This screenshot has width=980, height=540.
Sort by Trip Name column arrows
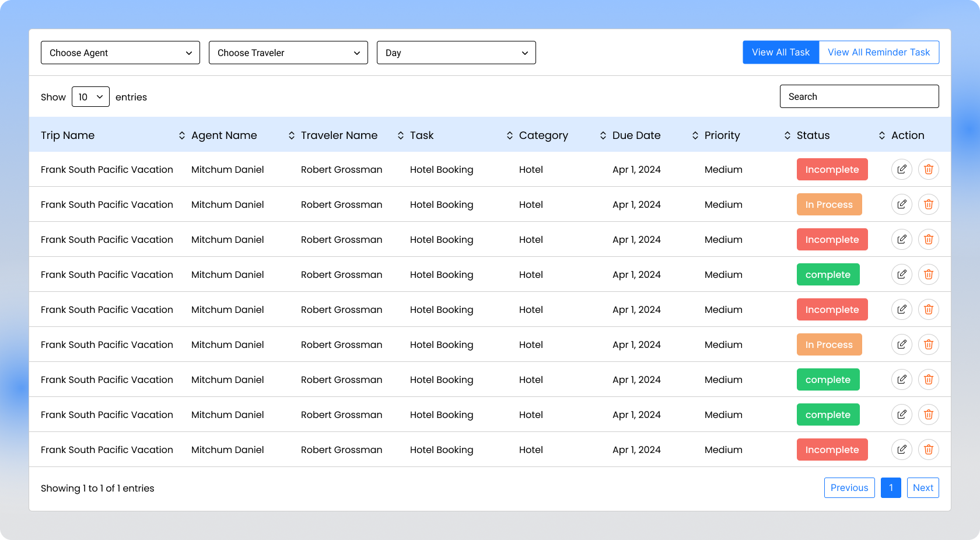point(181,135)
